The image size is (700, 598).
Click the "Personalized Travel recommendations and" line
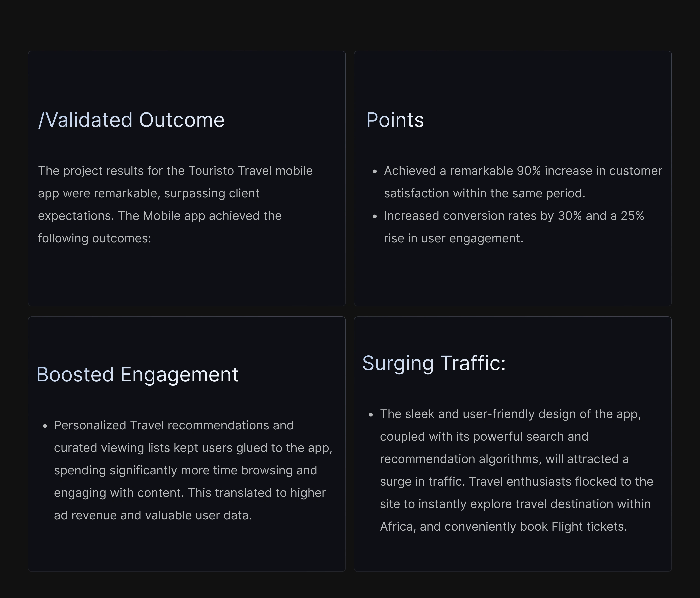[174, 425]
